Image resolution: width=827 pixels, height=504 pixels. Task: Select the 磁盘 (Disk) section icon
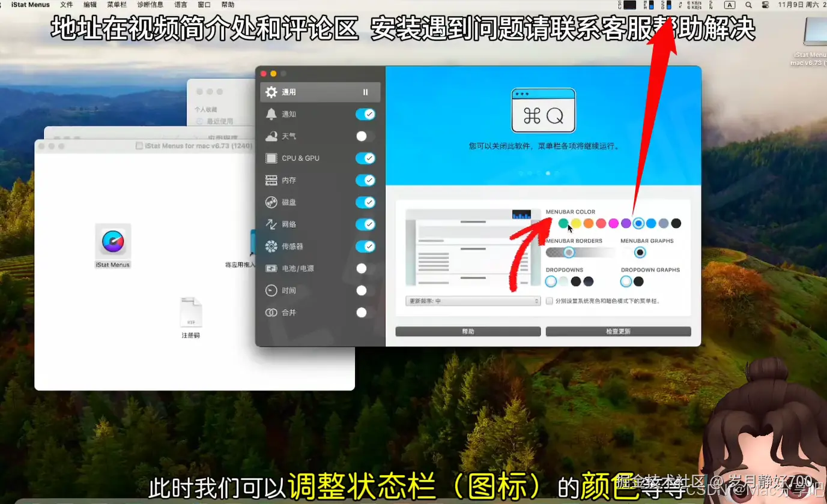(271, 202)
